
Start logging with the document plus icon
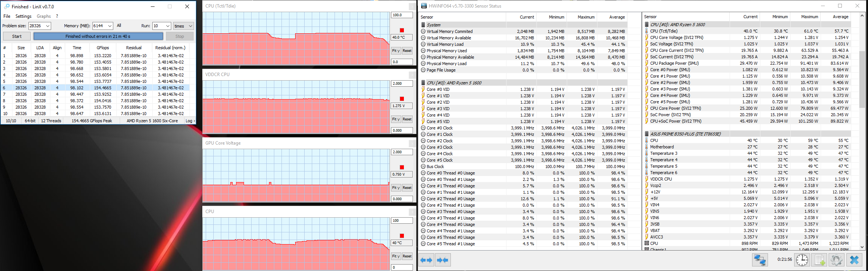[x=820, y=260]
